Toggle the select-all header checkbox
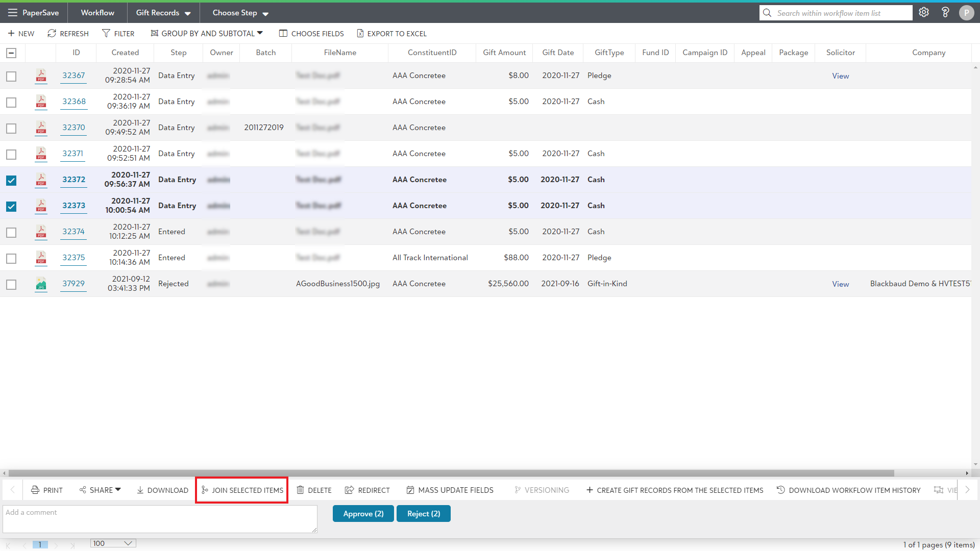Image resolution: width=980 pixels, height=551 pixels. [11, 53]
